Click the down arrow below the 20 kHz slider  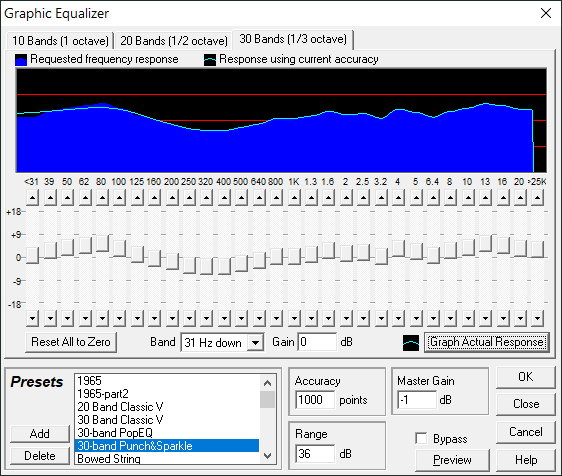tap(520, 318)
